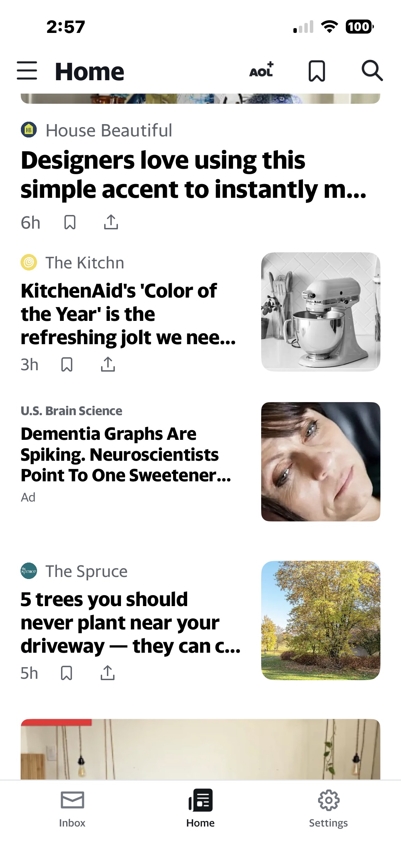
Task: Bookmark the 5 trees driveway article
Action: (x=66, y=673)
